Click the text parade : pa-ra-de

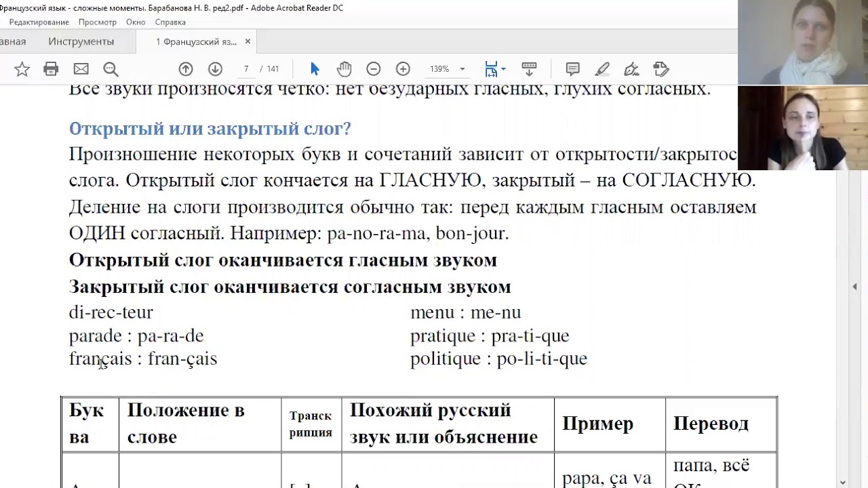point(136,335)
